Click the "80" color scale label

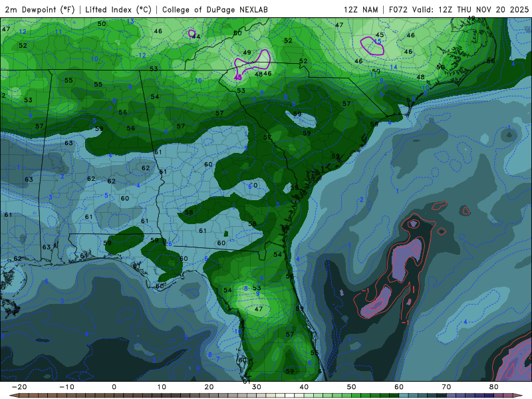coord(494,387)
